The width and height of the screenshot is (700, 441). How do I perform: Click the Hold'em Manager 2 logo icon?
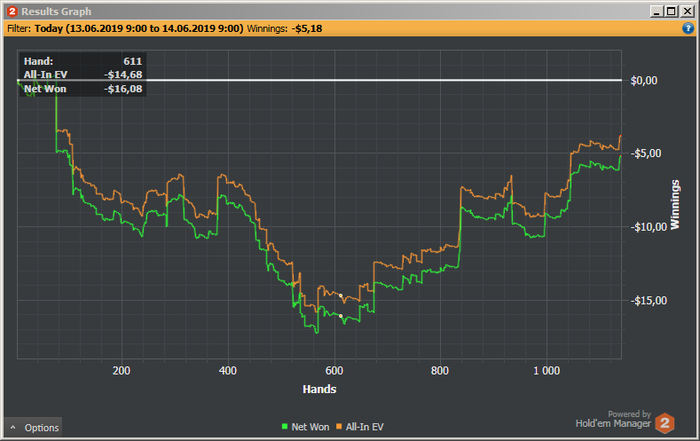click(665, 423)
